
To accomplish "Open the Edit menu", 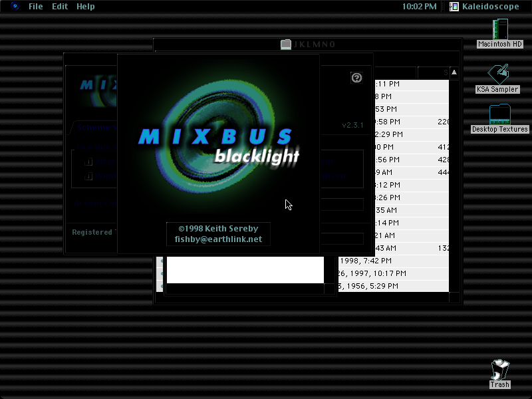I will (x=60, y=7).
